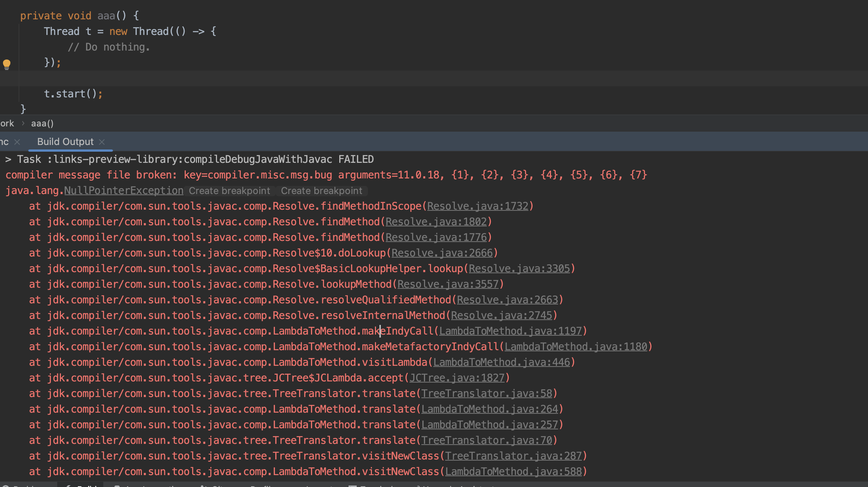This screenshot has height=487, width=868.
Task: Select the aaa() breadcrumb item
Action: (42, 123)
